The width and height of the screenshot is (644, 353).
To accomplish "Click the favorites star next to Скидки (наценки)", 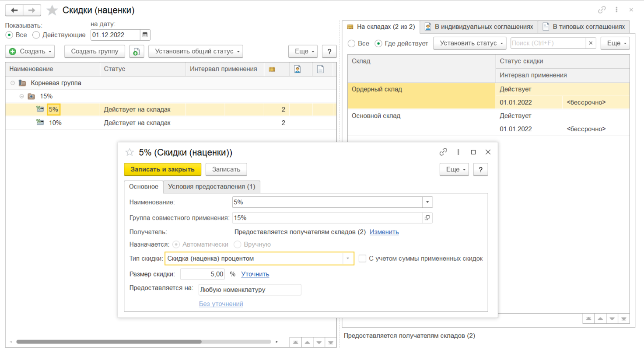I will click(52, 10).
